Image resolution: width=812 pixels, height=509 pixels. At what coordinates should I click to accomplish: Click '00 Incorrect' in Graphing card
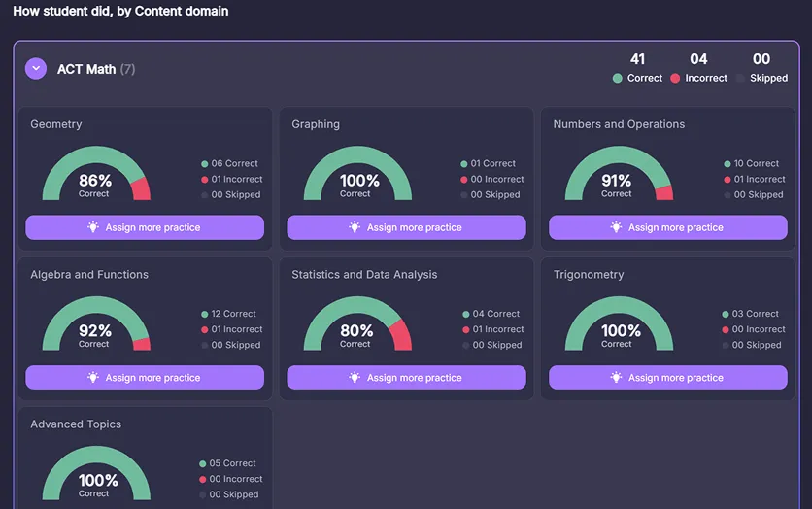point(497,179)
